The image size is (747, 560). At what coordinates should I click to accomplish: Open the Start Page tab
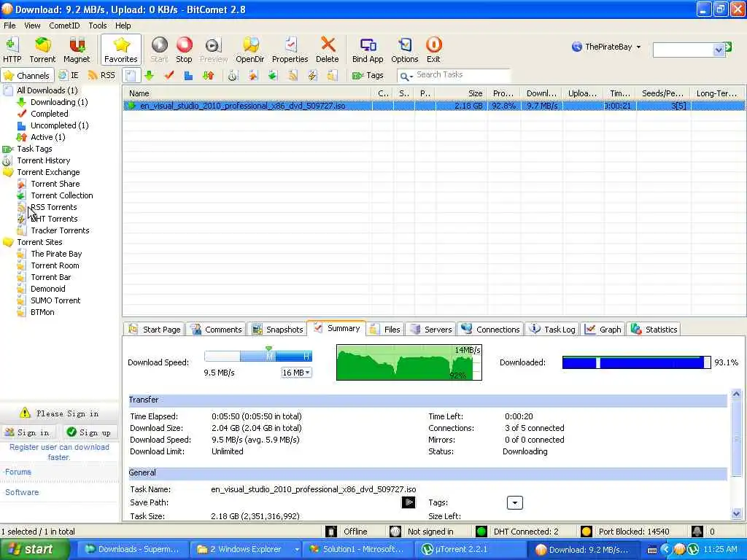point(155,329)
